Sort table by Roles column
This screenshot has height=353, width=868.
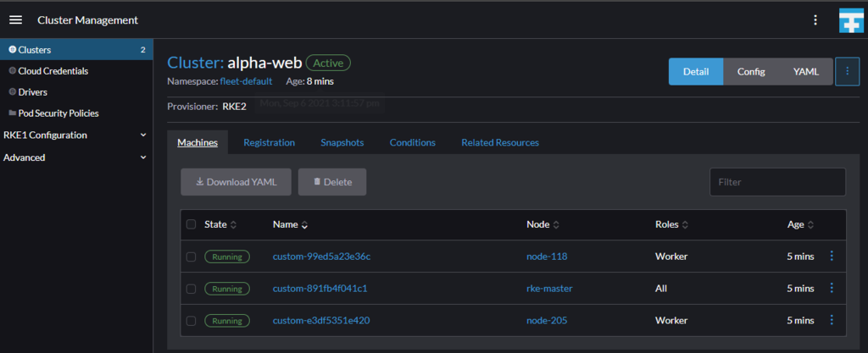pyautogui.click(x=671, y=225)
